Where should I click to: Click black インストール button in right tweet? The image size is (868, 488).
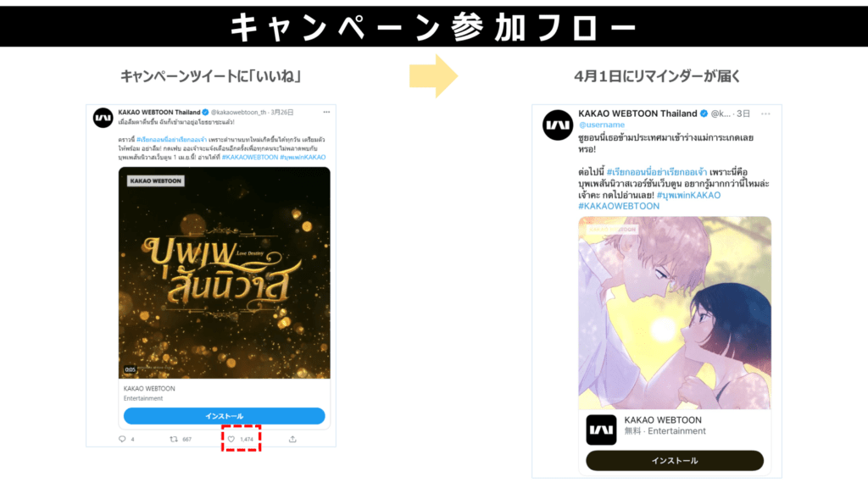[675, 461]
